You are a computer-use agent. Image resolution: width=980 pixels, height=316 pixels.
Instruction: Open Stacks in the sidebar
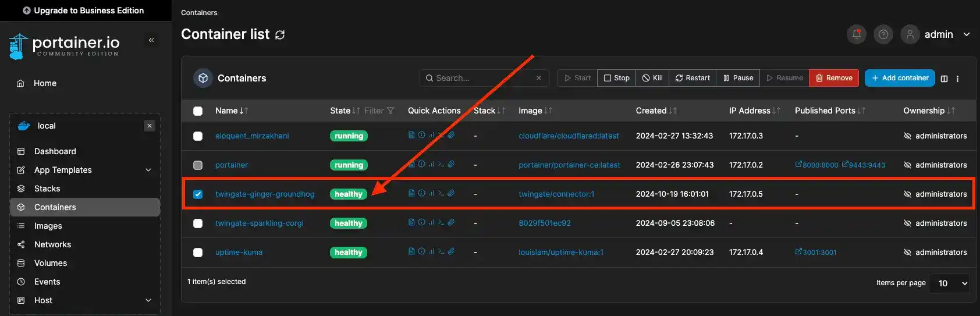pyautogui.click(x=47, y=189)
